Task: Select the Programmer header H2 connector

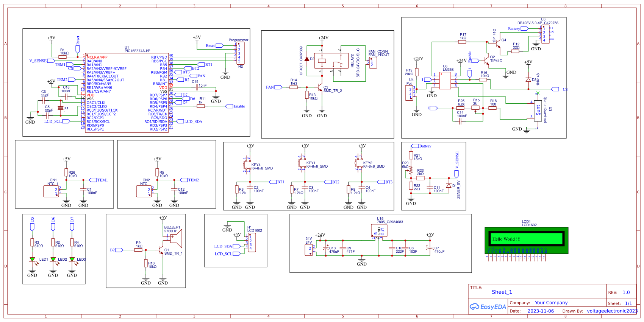Action: tap(240, 53)
